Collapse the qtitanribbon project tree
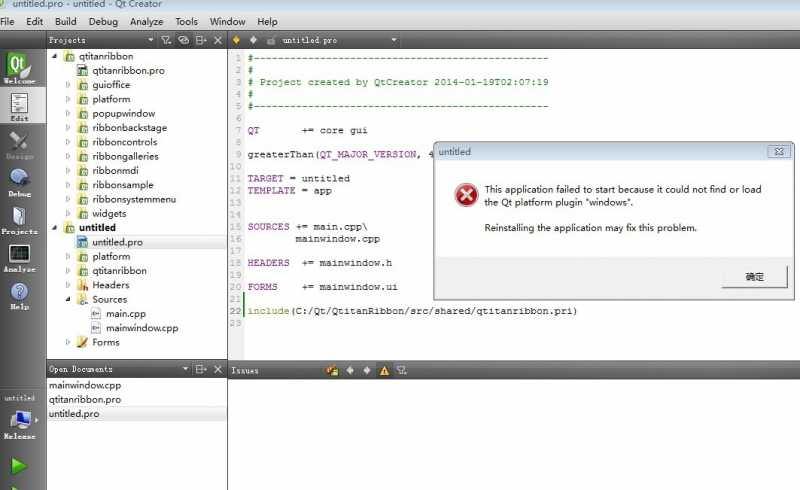Viewport: 800px width, 490px height. pos(55,57)
